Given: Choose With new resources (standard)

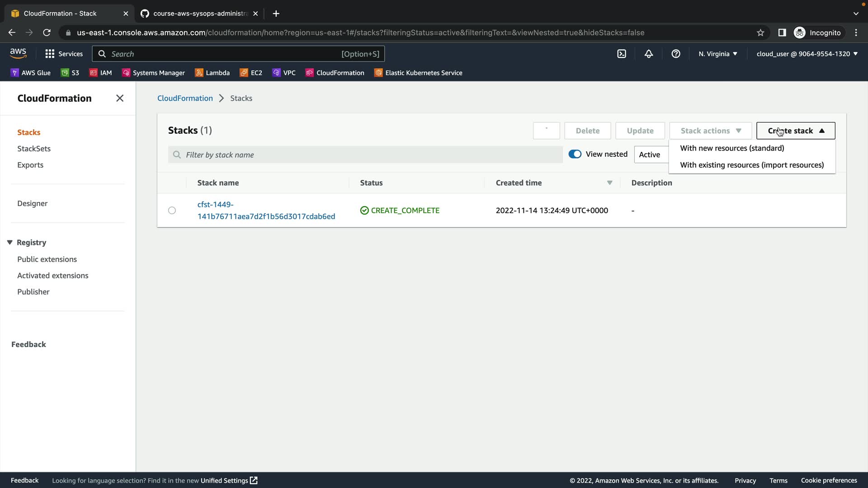Looking at the screenshot, I should (732, 148).
